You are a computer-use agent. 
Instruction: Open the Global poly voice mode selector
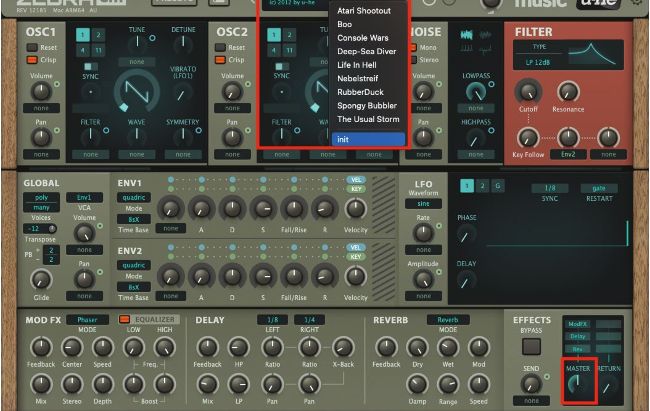coord(41,197)
